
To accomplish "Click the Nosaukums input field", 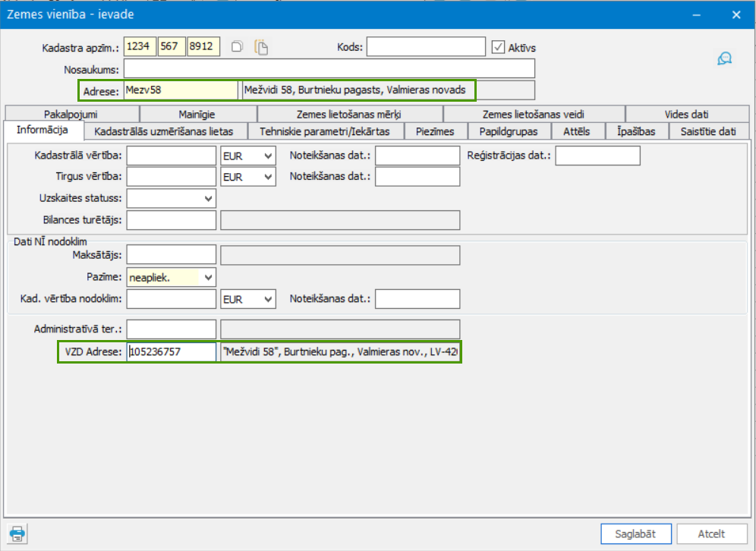I will tap(329, 68).
